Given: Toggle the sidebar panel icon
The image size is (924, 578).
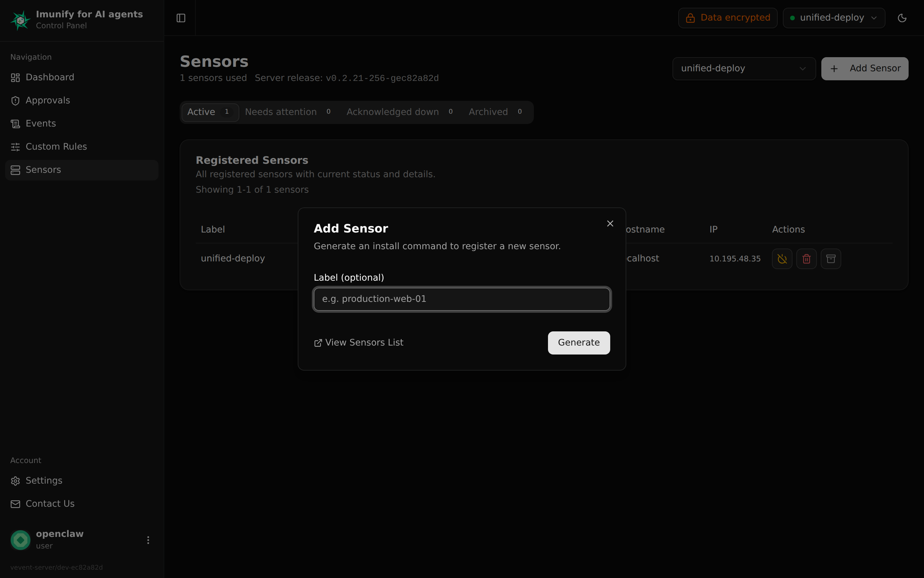Looking at the screenshot, I should point(181,18).
